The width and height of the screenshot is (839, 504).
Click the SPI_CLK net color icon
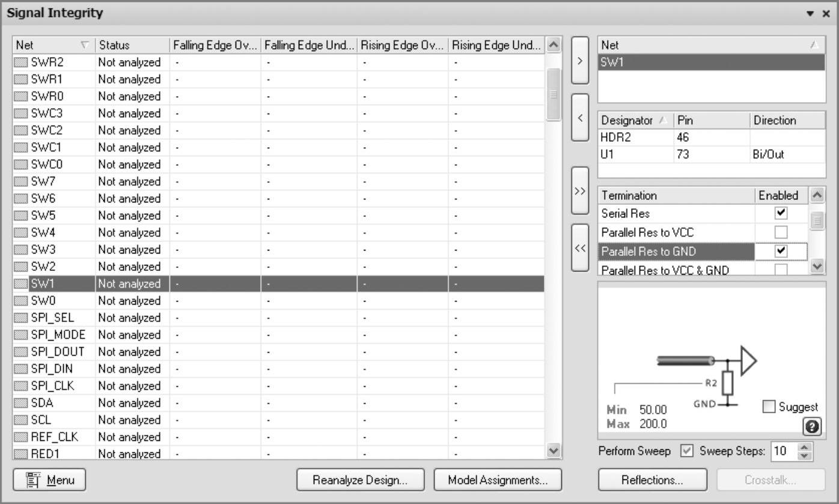click(22, 386)
